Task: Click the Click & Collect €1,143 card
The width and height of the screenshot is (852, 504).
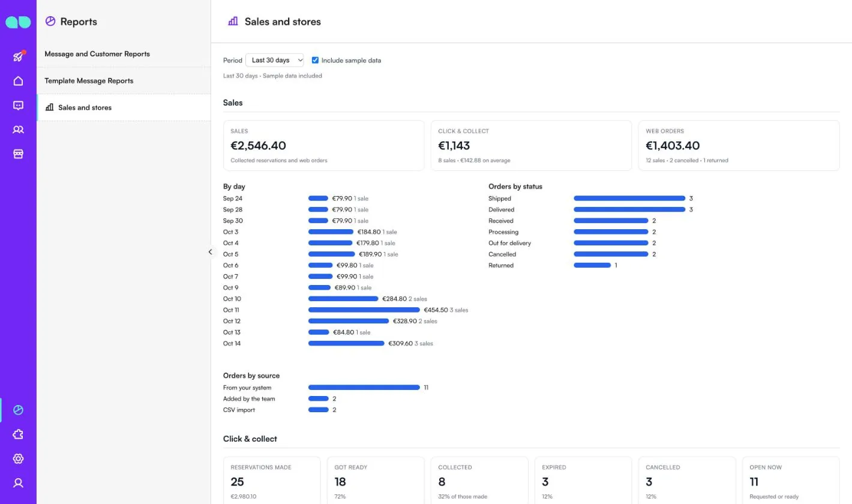Action: (x=531, y=146)
